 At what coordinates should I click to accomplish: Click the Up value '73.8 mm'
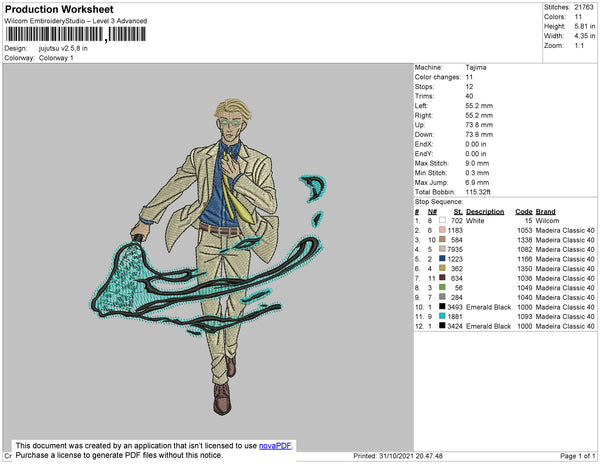click(x=479, y=125)
